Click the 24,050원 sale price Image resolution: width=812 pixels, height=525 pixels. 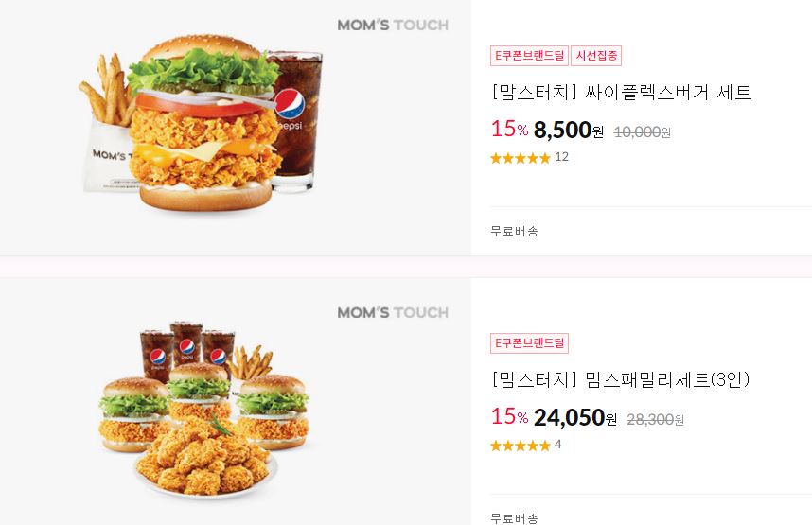[x=575, y=417]
